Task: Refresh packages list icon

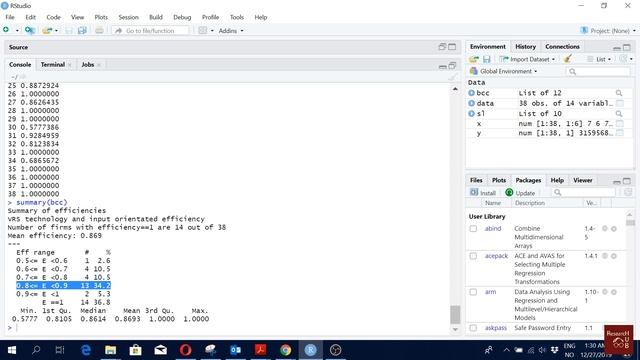Action: point(628,192)
